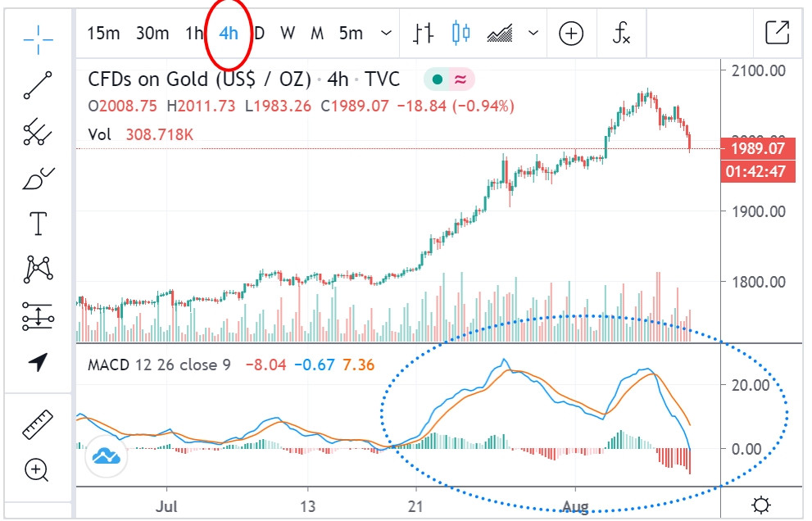812x521 pixels.
Task: Expand the chart style dropdown arrow
Action: tap(533, 34)
